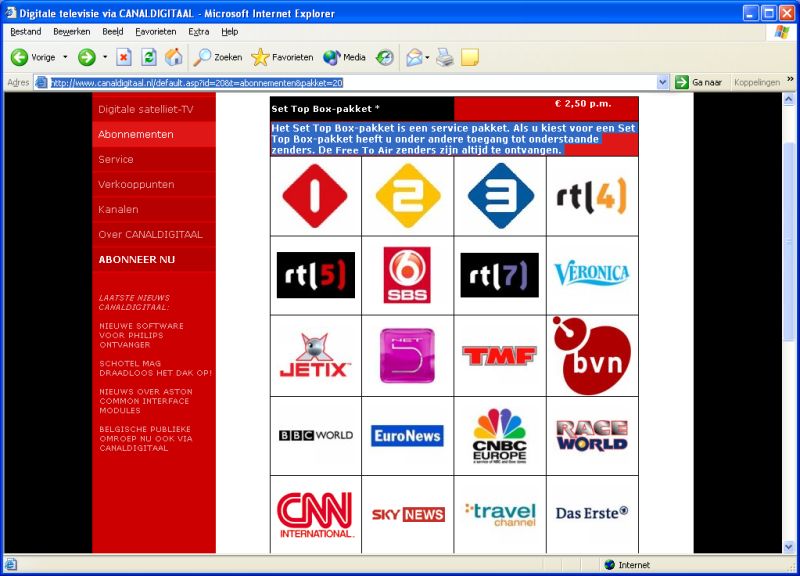Open the Extra menu
This screenshot has width=800, height=576.
coord(199,31)
